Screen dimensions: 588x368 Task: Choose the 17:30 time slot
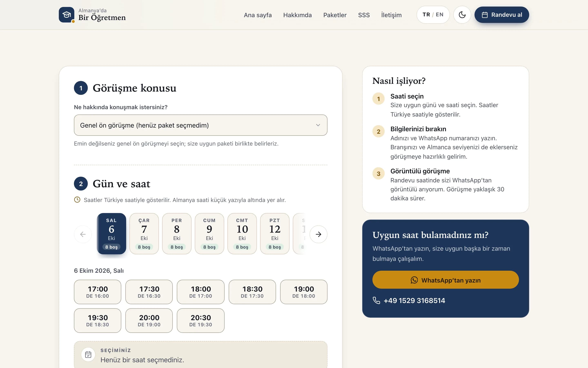[x=149, y=292]
